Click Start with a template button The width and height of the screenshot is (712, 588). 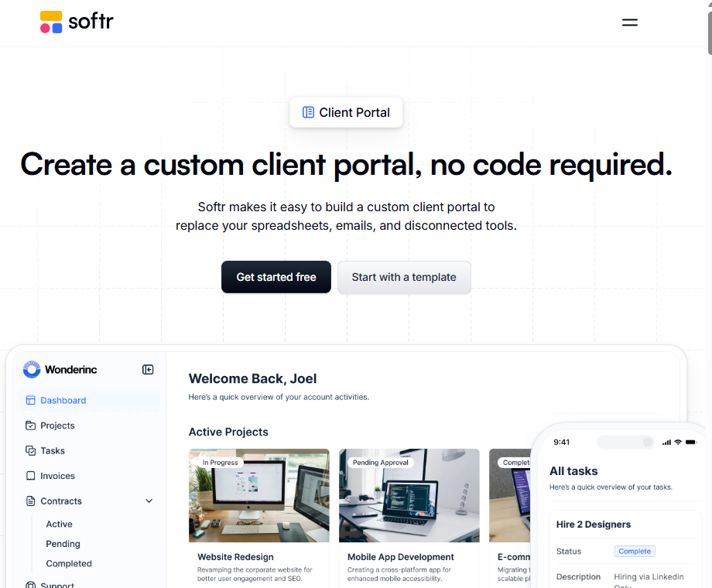click(x=404, y=277)
